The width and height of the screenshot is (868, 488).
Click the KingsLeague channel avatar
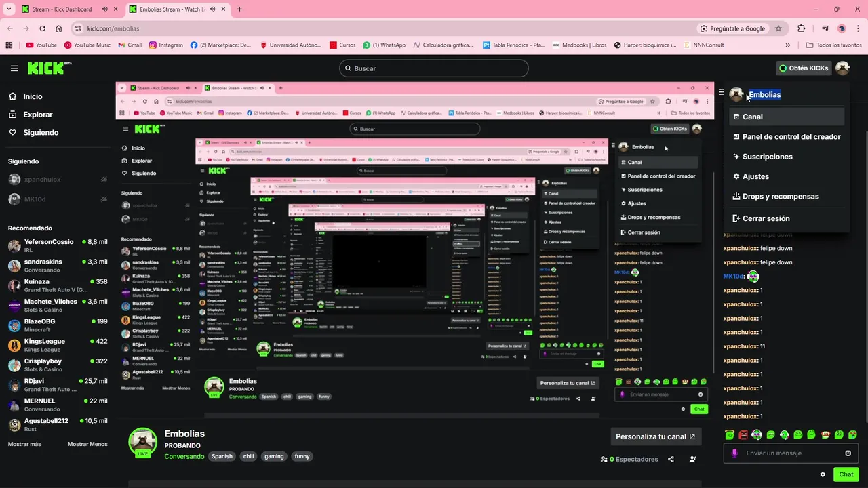click(14, 346)
